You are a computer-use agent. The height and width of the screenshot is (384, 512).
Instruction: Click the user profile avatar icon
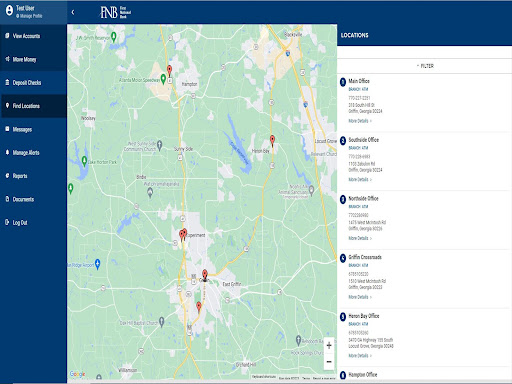(x=9, y=11)
